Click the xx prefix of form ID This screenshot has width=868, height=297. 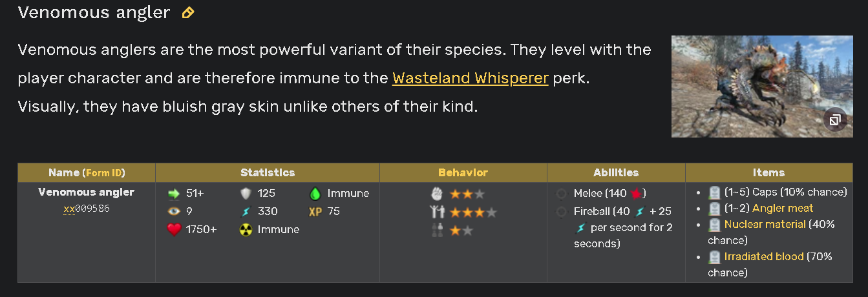[69, 209]
